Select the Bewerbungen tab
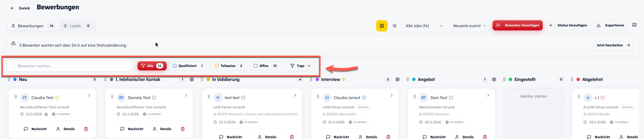644x139 pixels. tap(33, 26)
